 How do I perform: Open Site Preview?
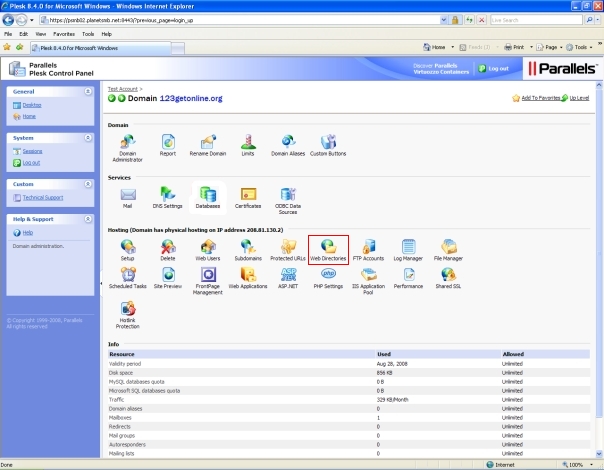pos(168,278)
